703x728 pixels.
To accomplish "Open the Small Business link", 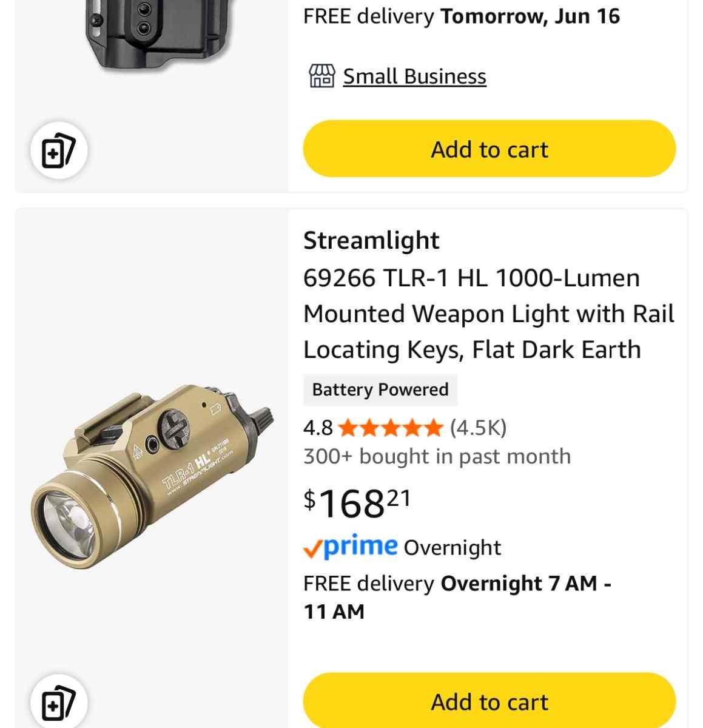I will (414, 76).
